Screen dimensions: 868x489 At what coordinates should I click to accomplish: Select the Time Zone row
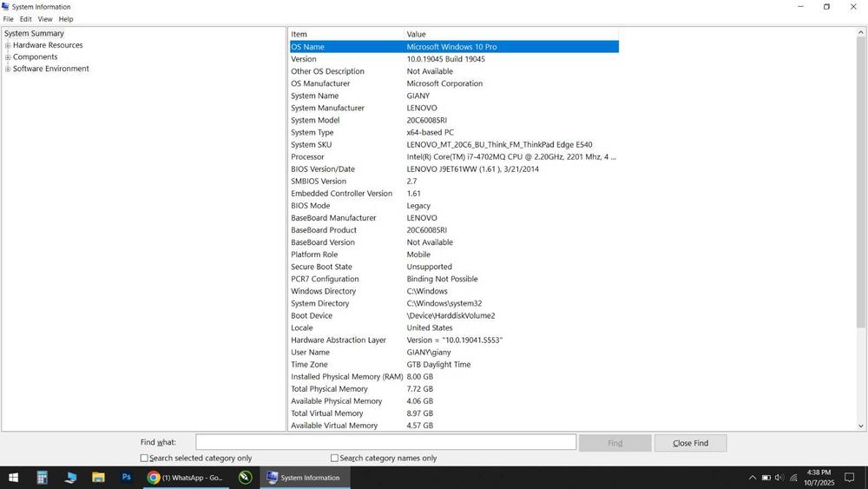pos(454,365)
